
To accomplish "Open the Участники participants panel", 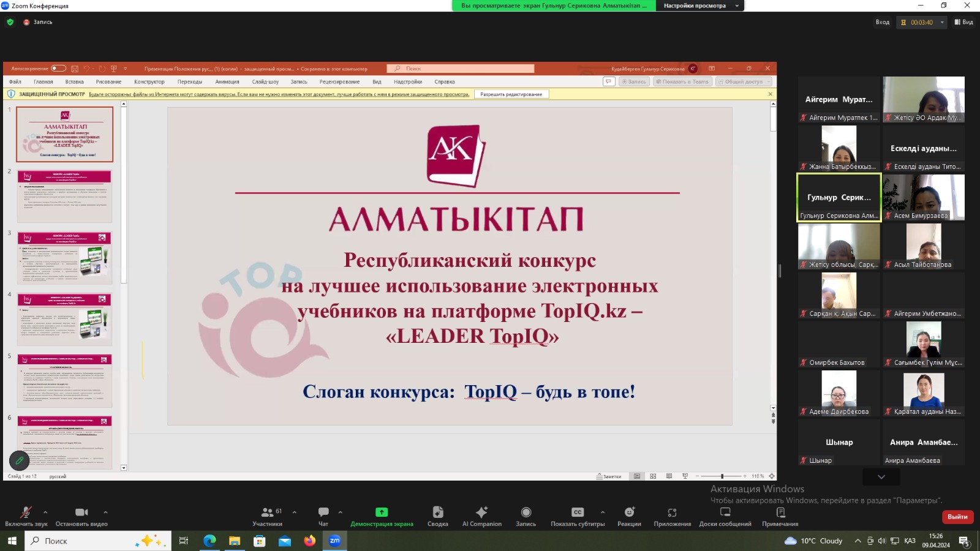I will 268,516.
